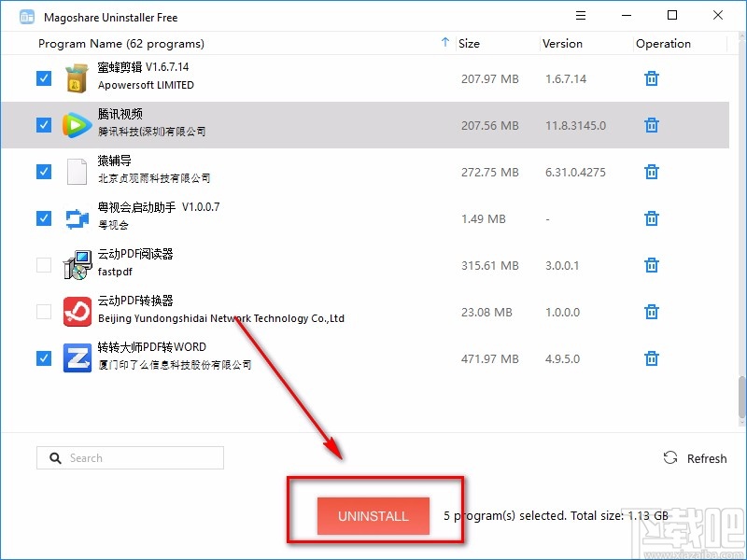This screenshot has width=747, height=560.
Task: Uncheck the 蜜蜂剪辑 V1.6.7.14 checkbox
Action: tap(44, 78)
